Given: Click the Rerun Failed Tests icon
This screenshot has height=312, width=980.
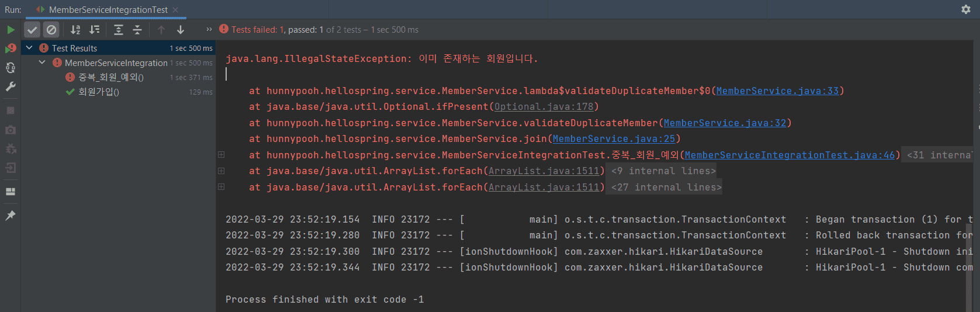Looking at the screenshot, I should pyautogui.click(x=11, y=48).
